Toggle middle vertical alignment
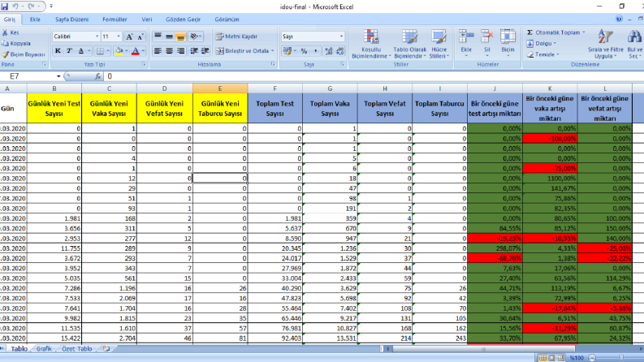 (x=169, y=37)
